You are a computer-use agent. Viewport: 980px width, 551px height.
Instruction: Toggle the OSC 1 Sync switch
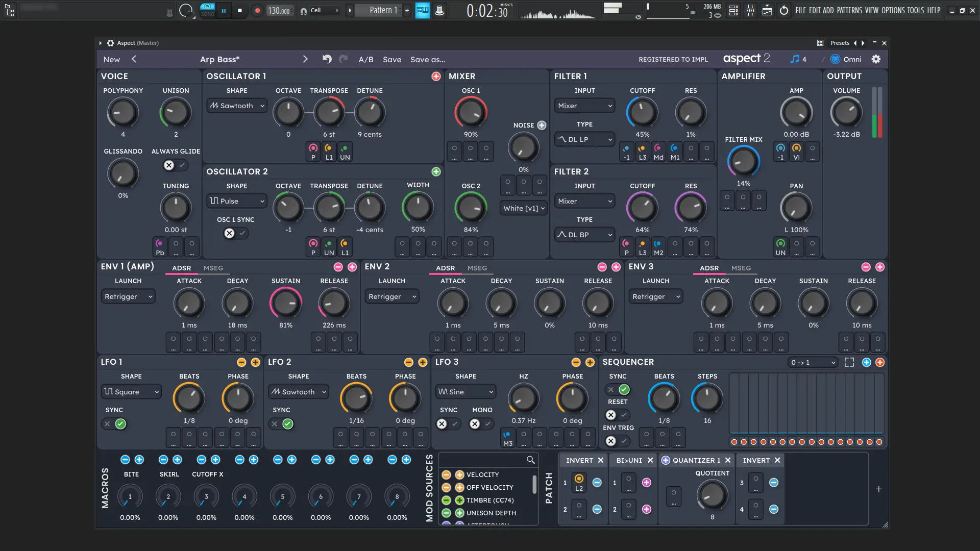pyautogui.click(x=235, y=233)
